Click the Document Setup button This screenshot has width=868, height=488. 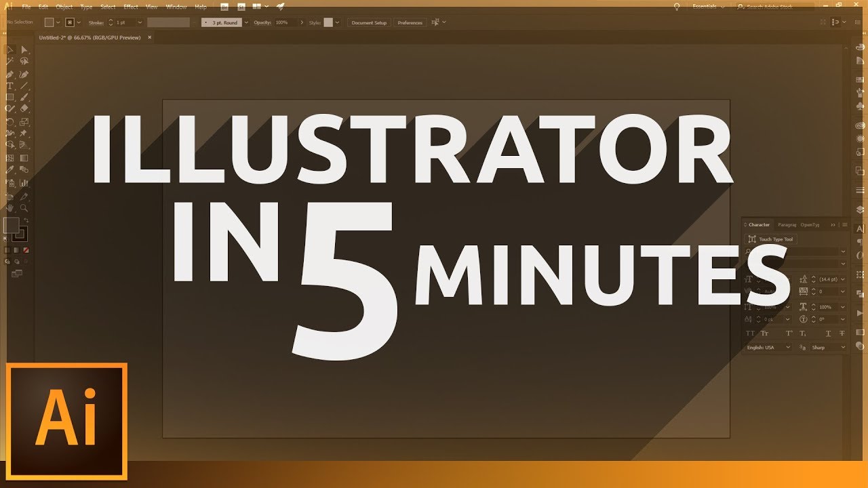[x=369, y=22]
